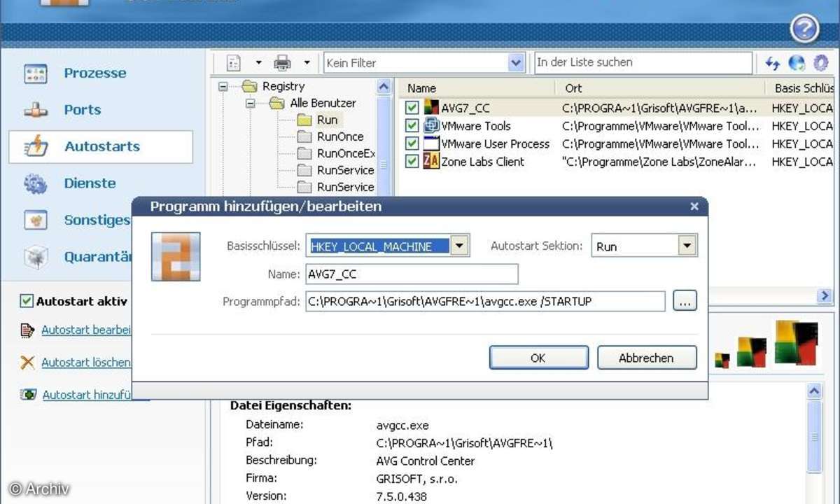Open the Autostart Sektion dropdown
840x504 pixels.
pyautogui.click(x=687, y=246)
